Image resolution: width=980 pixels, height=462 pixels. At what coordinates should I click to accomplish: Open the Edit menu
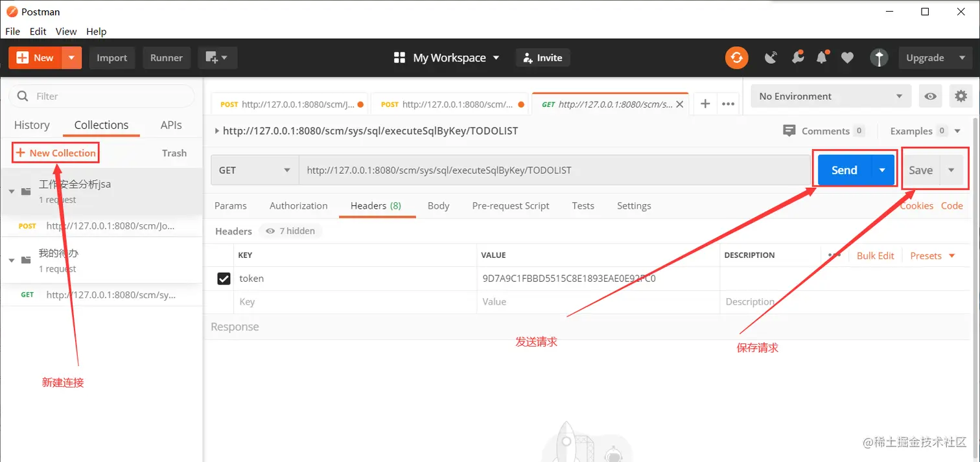pos(38,31)
